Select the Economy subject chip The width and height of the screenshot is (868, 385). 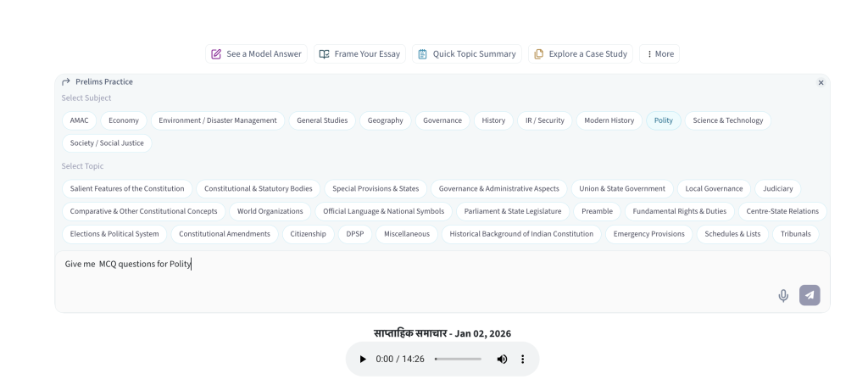coord(124,120)
